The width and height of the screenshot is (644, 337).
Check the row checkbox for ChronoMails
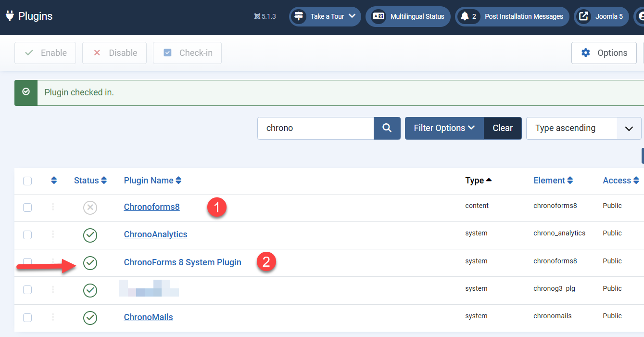pyautogui.click(x=27, y=318)
